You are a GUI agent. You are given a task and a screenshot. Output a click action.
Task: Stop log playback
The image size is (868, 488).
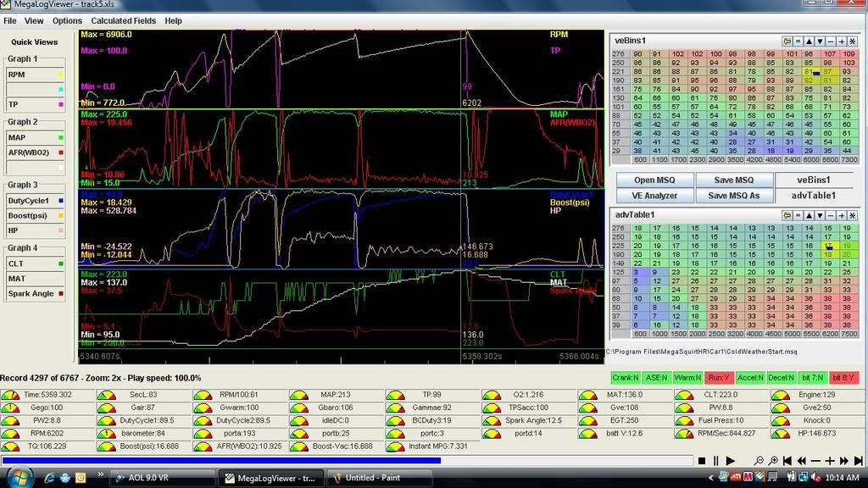tap(702, 460)
